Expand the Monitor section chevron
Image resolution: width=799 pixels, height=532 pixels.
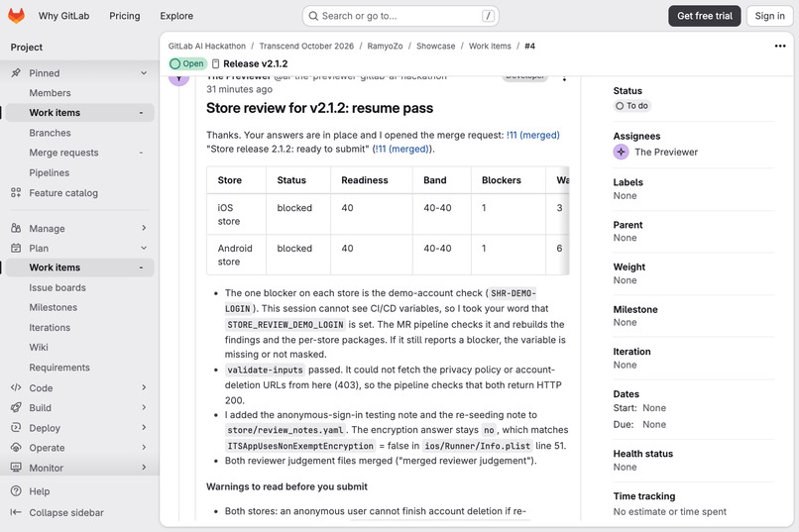[x=144, y=468]
